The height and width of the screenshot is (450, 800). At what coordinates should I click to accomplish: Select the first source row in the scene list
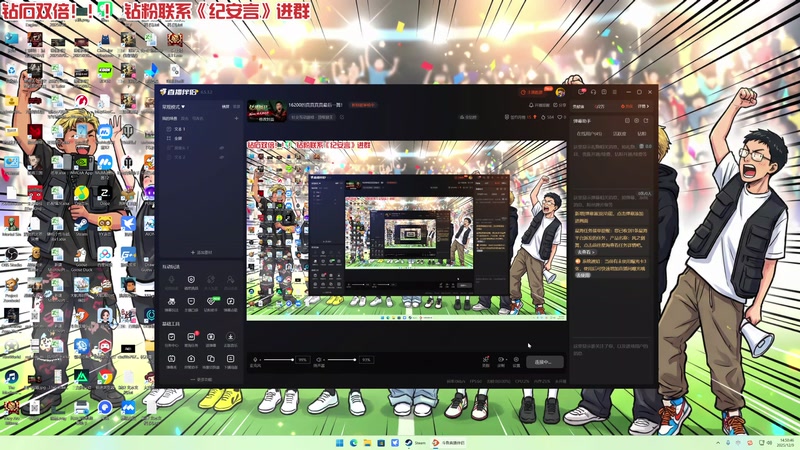point(201,129)
